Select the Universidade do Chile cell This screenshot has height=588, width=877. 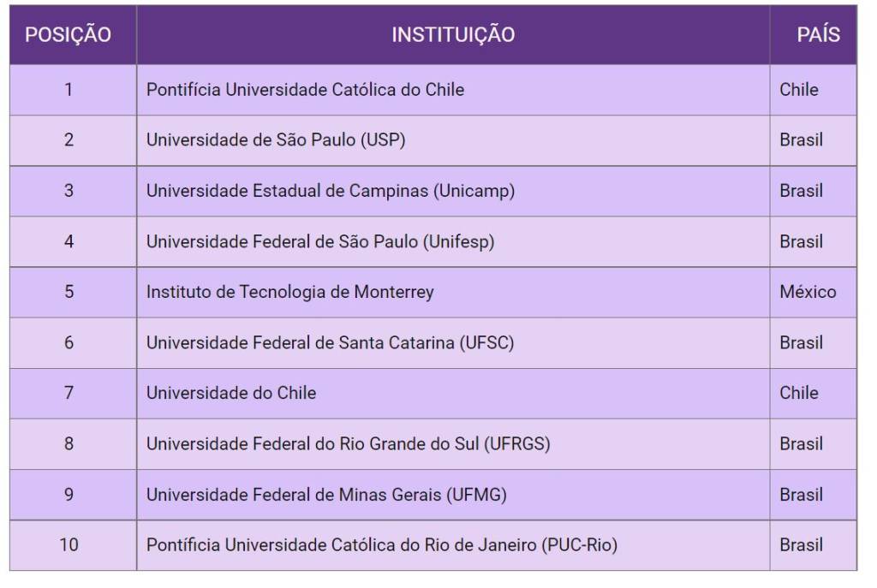(x=231, y=393)
